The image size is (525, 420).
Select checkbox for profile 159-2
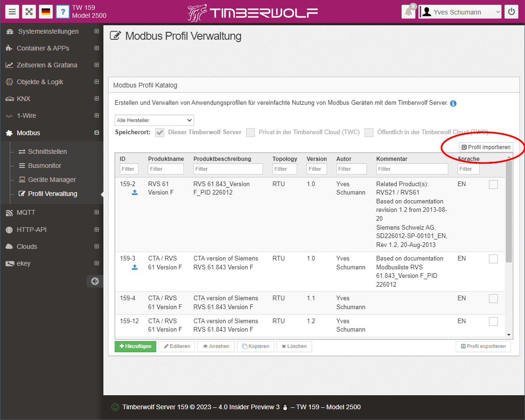pos(493,184)
